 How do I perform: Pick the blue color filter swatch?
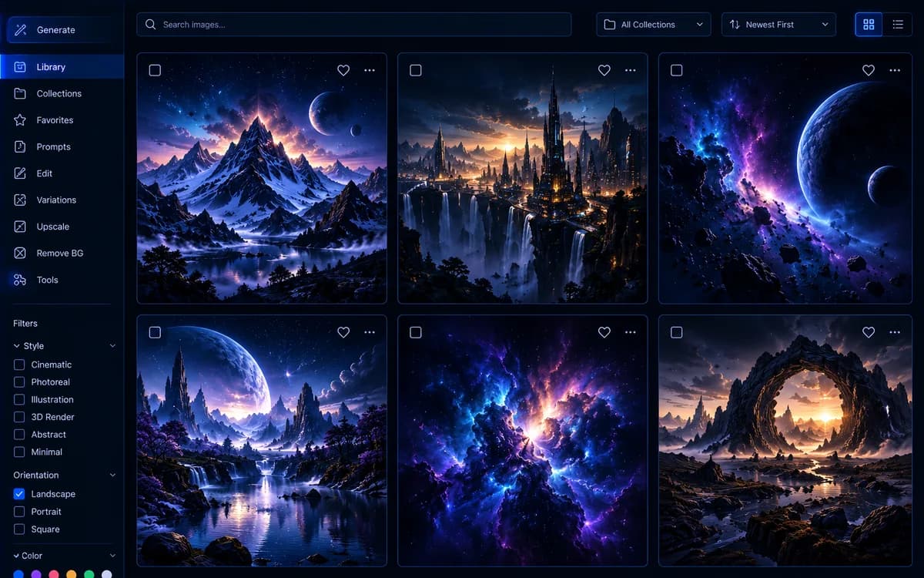coord(18,574)
